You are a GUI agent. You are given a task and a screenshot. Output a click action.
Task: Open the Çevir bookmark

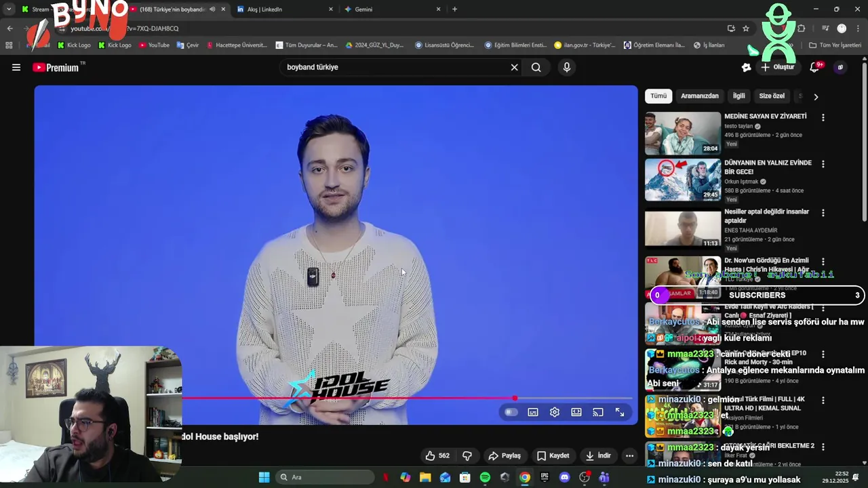click(188, 45)
